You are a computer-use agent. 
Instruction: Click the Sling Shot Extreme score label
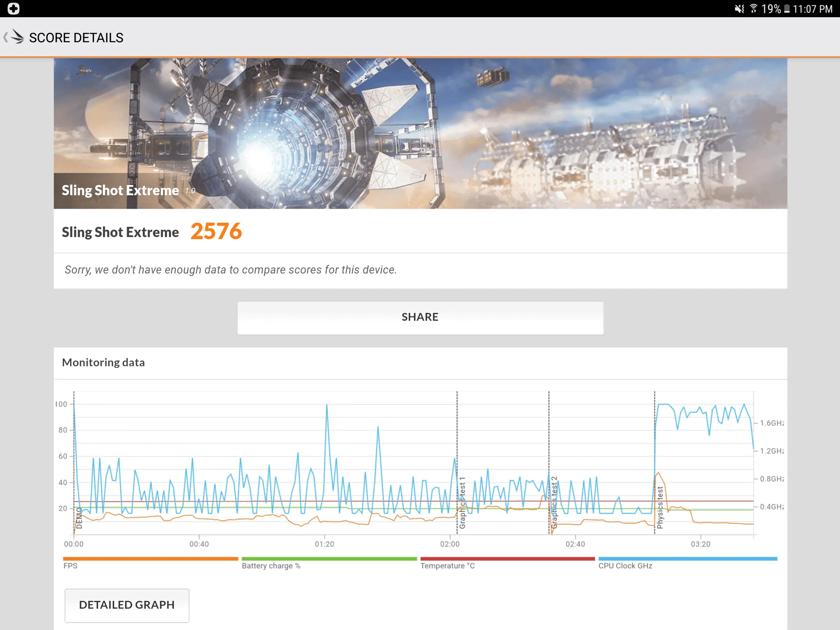tap(120, 232)
